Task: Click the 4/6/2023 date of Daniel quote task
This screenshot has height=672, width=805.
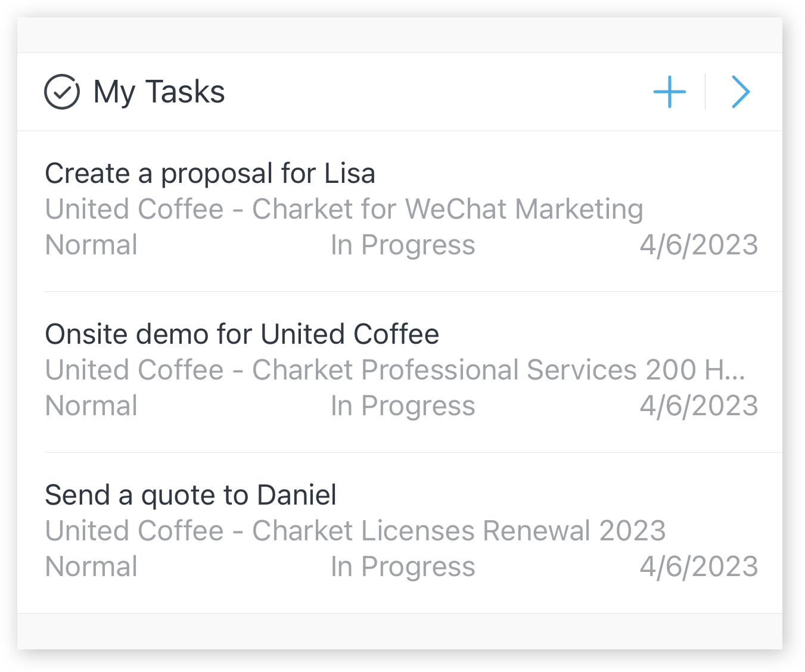Action: [699, 567]
